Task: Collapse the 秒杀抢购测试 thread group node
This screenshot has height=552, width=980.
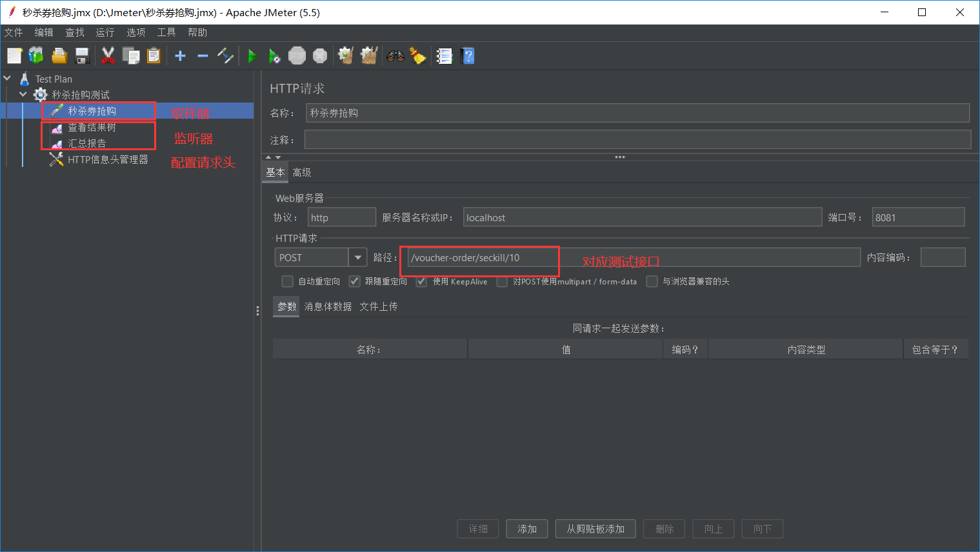Action: (x=23, y=95)
